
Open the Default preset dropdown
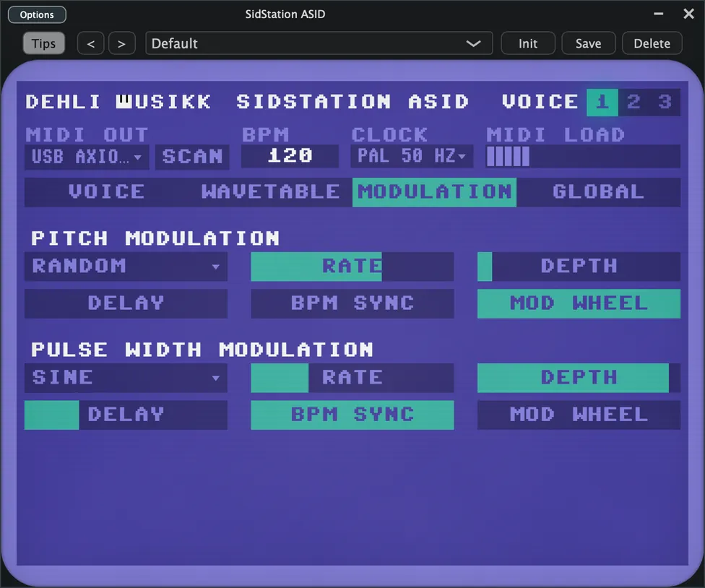click(319, 43)
